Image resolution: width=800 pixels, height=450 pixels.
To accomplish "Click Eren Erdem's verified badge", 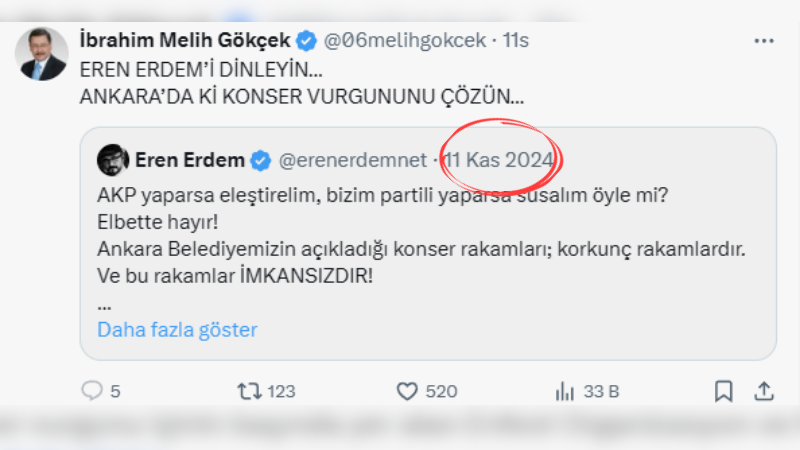I will (x=260, y=158).
